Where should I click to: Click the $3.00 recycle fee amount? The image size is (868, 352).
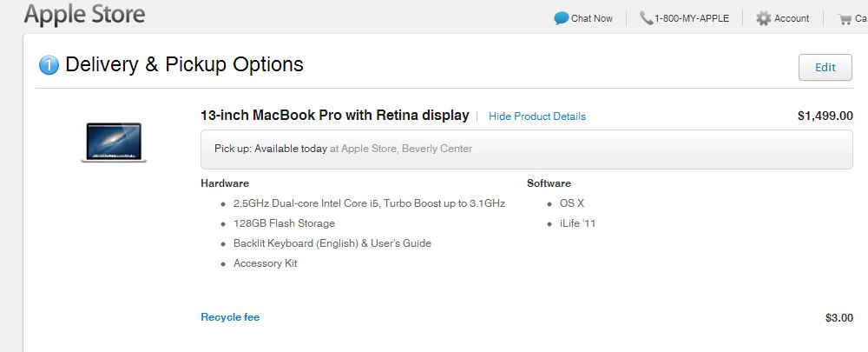tap(839, 317)
